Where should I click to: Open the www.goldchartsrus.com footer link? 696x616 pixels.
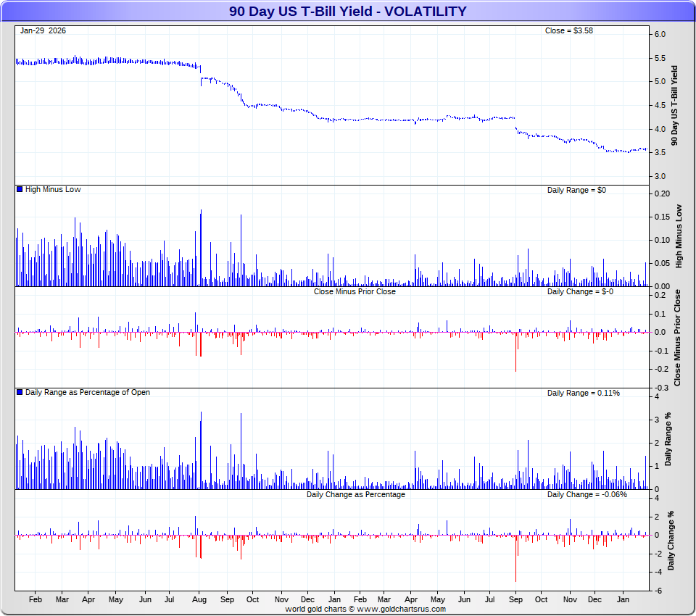tap(399, 609)
